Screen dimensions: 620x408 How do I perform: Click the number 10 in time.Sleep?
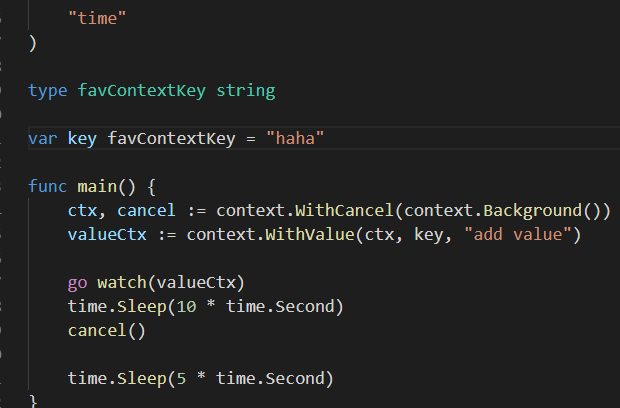pos(186,307)
